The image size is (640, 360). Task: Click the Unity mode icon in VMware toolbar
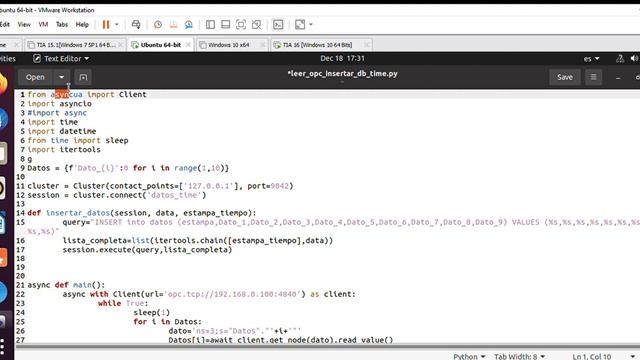tap(256, 24)
